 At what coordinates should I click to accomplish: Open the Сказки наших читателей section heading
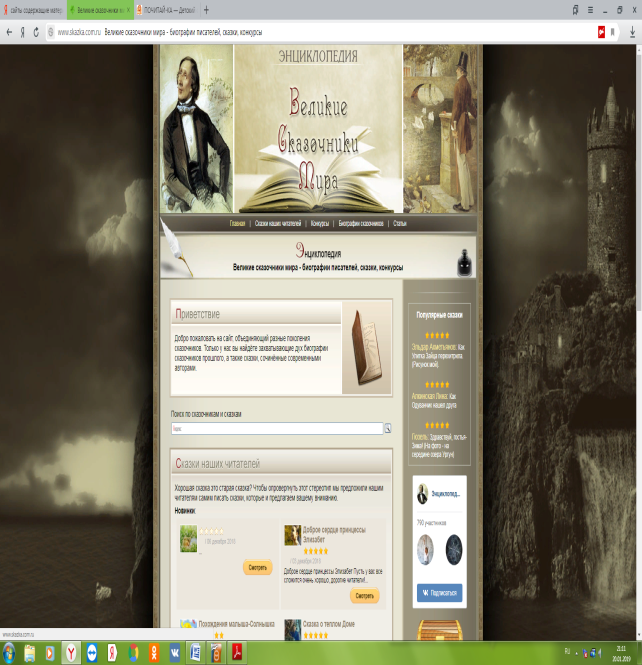218,464
